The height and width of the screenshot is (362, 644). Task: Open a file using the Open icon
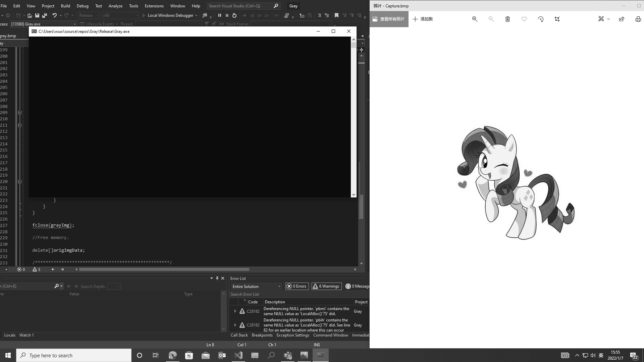[x=30, y=15]
